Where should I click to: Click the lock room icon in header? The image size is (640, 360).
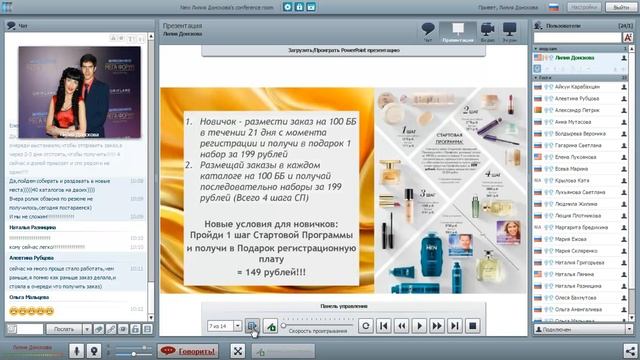pyautogui.click(x=299, y=7)
